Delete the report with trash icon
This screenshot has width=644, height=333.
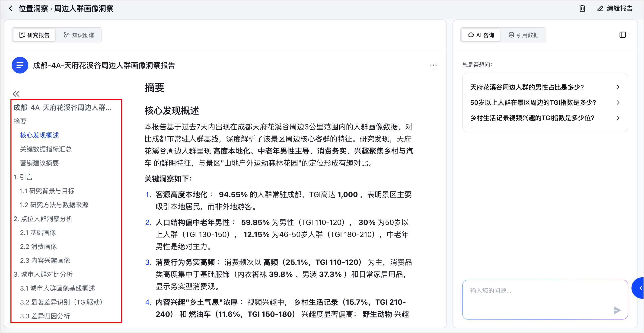tap(582, 9)
